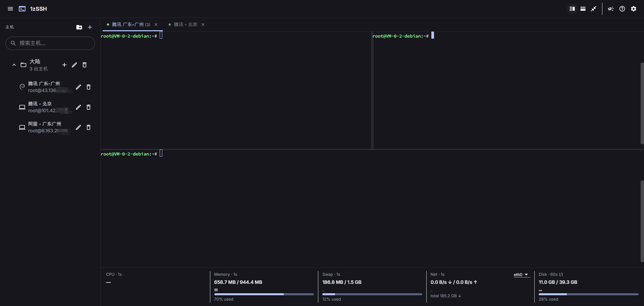This screenshot has width=644, height=306.
Task: Open the help question mark icon
Action: pyautogui.click(x=622, y=9)
